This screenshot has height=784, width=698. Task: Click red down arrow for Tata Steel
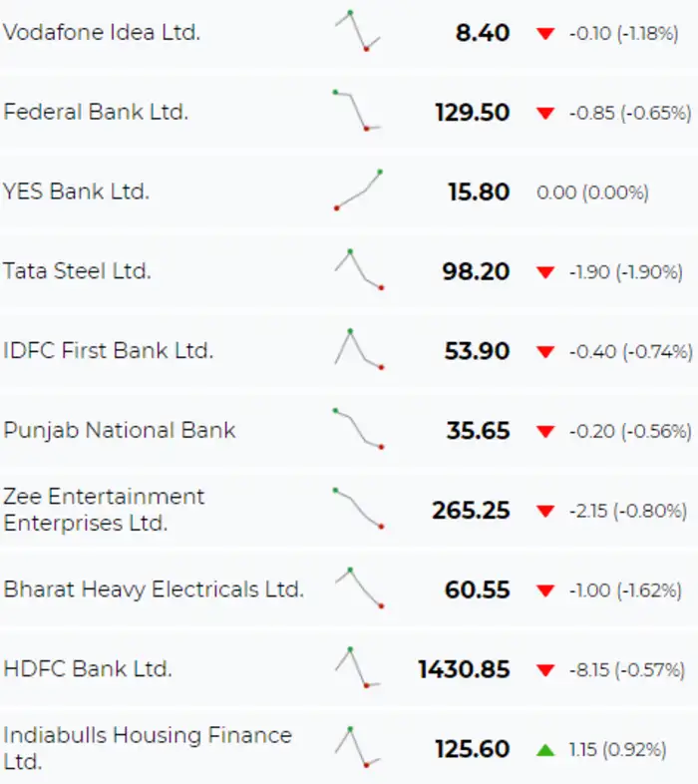pyautogui.click(x=544, y=272)
